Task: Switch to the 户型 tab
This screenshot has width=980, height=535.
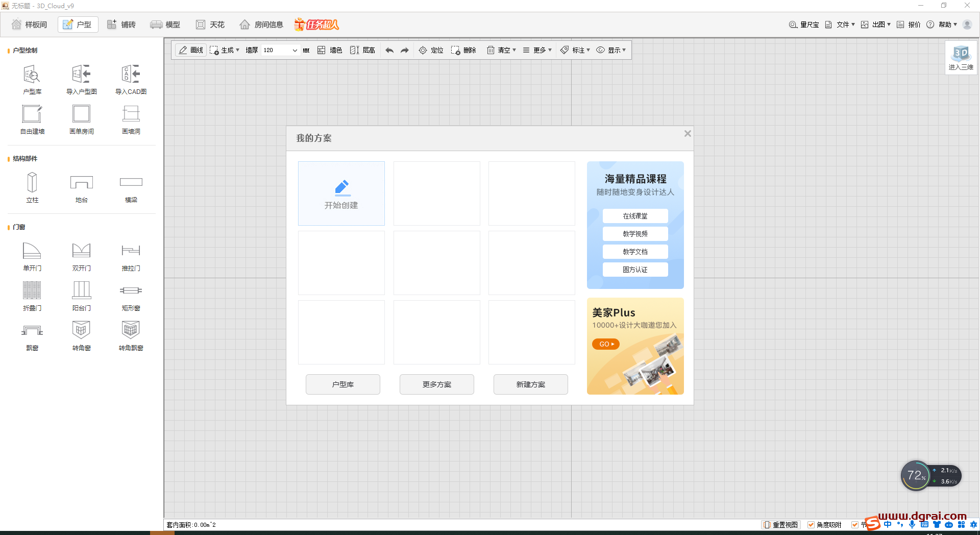Action: click(78, 25)
